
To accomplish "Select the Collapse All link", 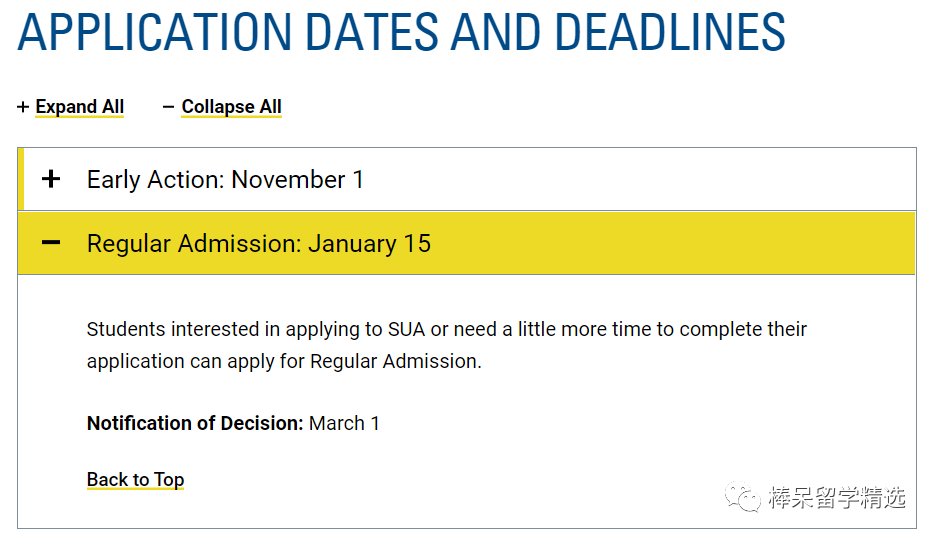I will click(x=232, y=107).
